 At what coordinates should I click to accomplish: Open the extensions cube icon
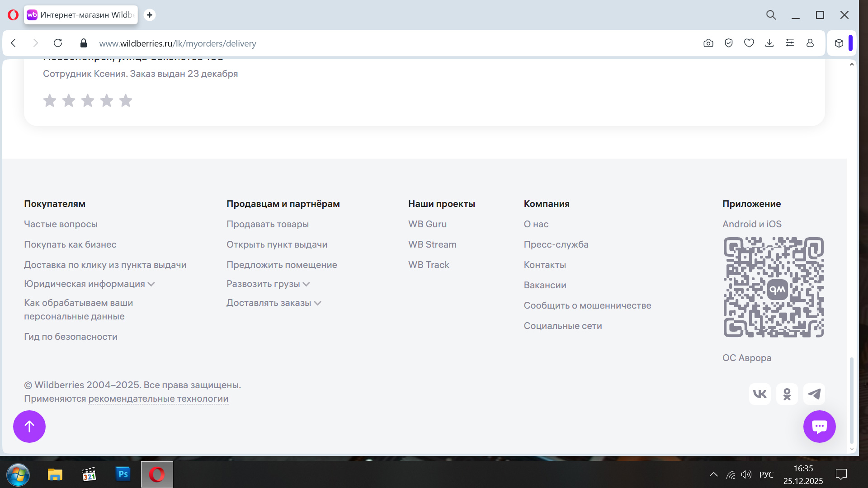click(x=839, y=43)
